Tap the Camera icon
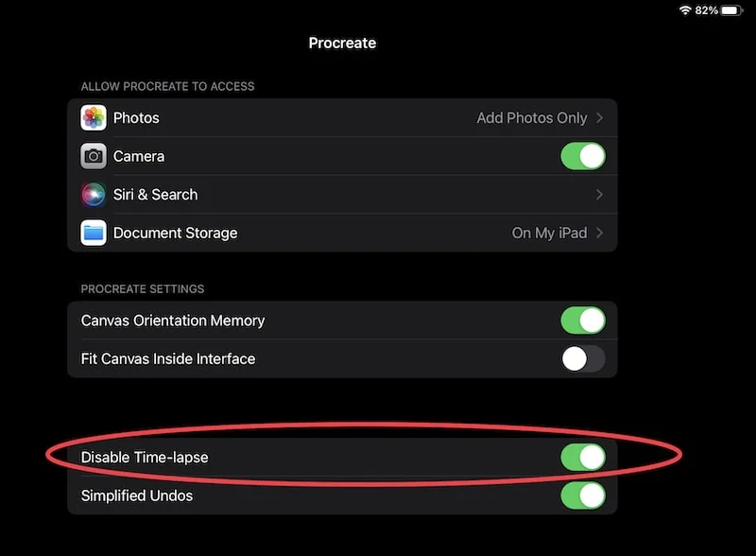Viewport: 756px width, 556px height. pyautogui.click(x=94, y=156)
